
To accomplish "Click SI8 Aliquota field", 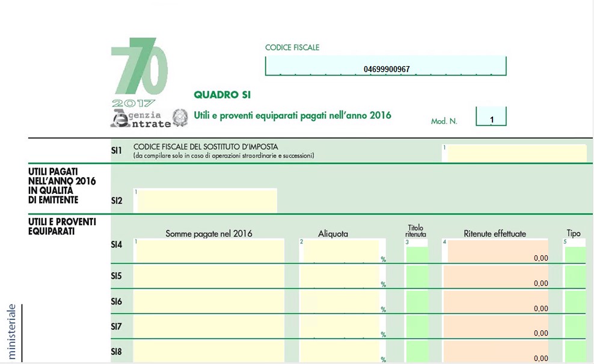I will click(x=340, y=351).
